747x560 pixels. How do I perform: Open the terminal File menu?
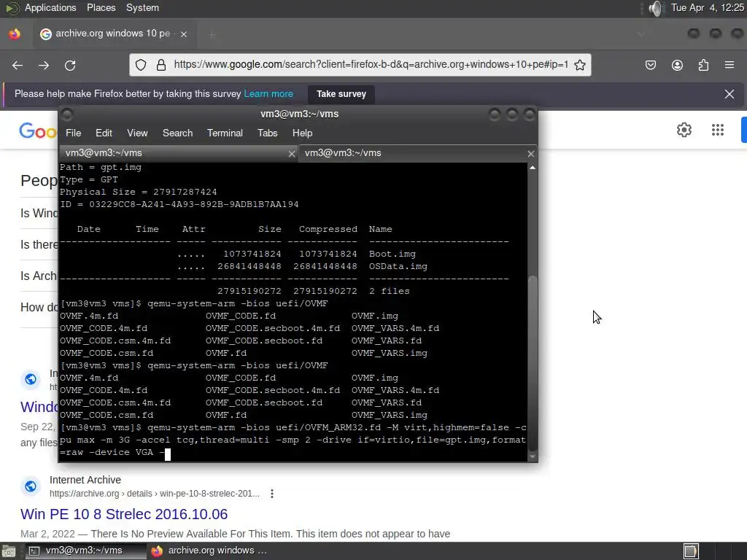[x=74, y=133]
